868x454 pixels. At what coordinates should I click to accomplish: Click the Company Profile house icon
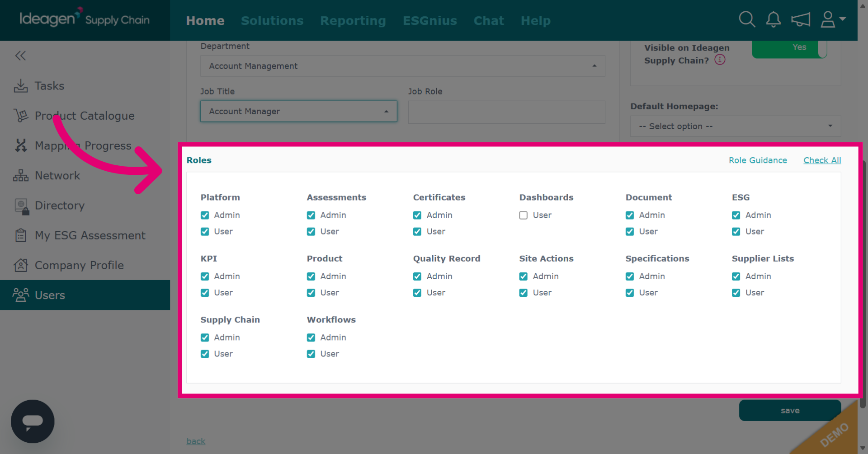(x=21, y=265)
